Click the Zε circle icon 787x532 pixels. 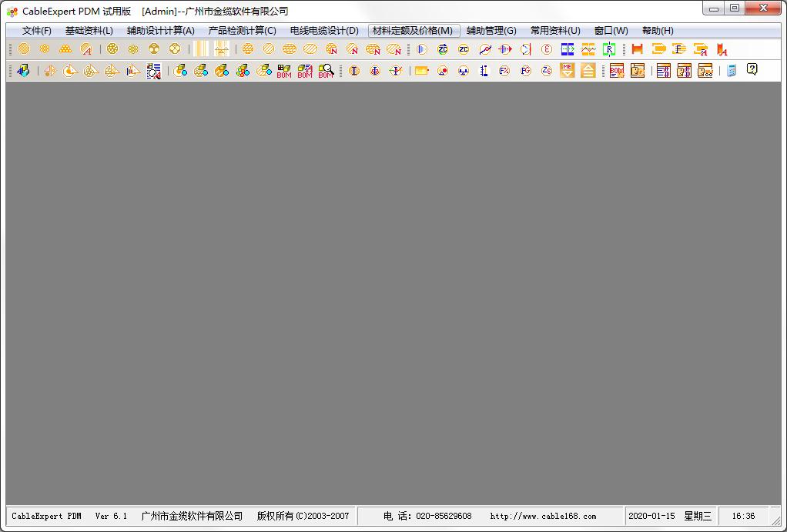(547, 71)
